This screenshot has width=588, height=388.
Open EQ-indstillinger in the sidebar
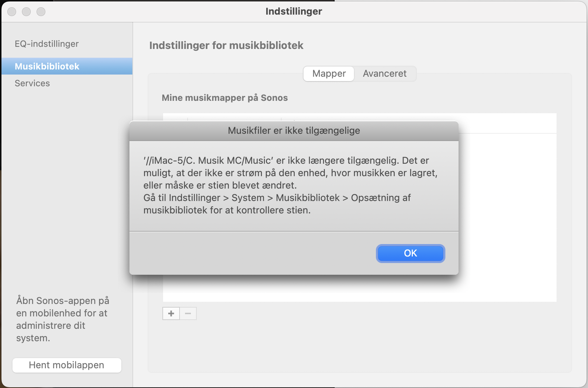click(46, 44)
